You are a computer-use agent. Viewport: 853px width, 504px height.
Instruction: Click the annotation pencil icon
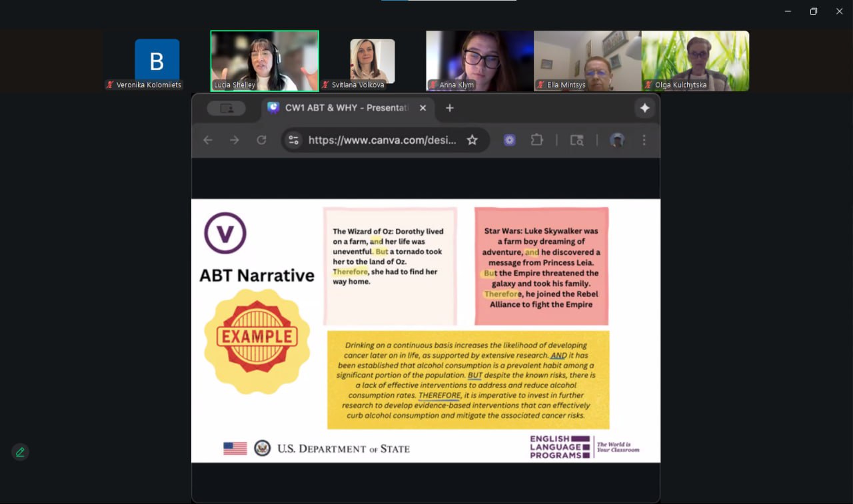[20, 452]
